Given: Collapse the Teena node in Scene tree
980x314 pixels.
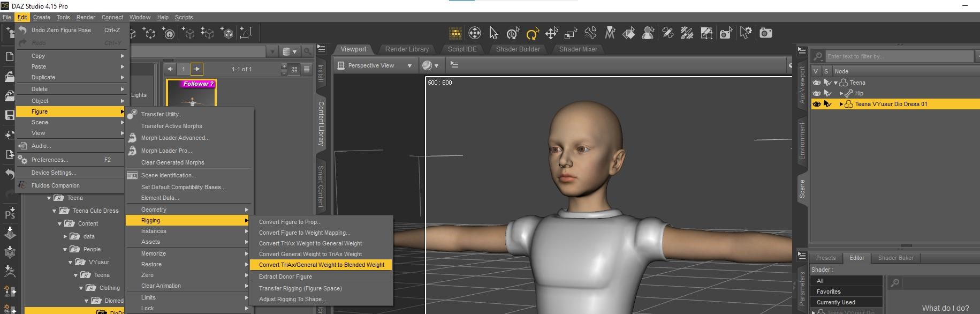Looking at the screenshot, I should 835,83.
